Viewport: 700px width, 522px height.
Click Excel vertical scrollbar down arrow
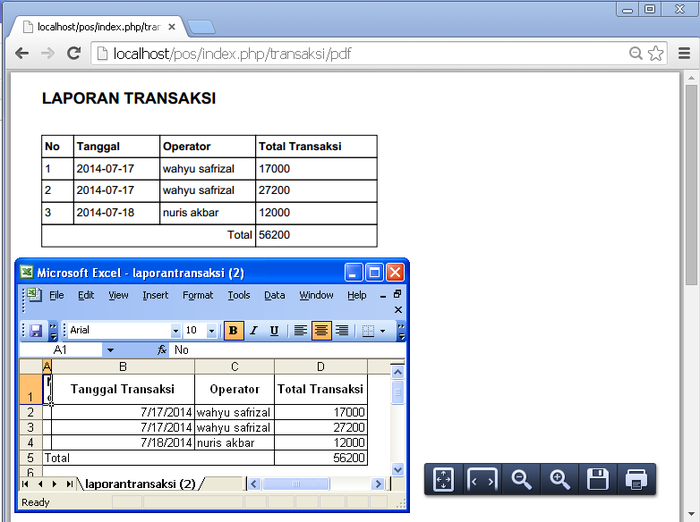tap(398, 469)
